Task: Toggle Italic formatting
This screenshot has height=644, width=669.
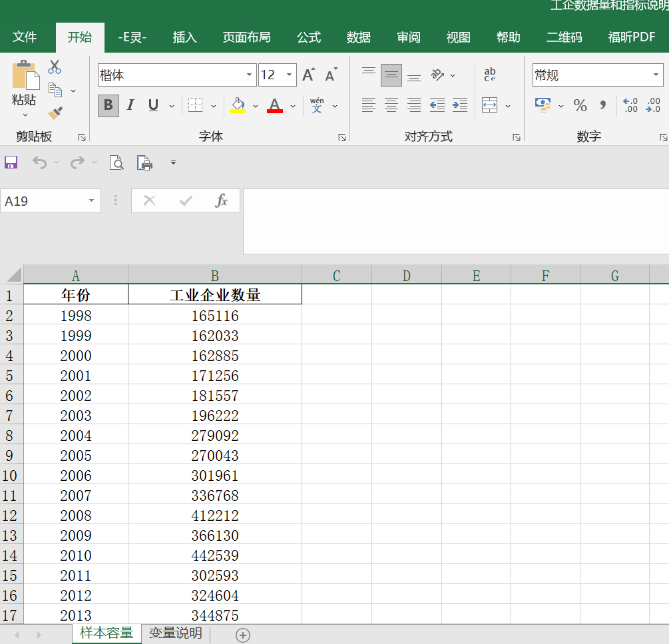Action: point(130,105)
